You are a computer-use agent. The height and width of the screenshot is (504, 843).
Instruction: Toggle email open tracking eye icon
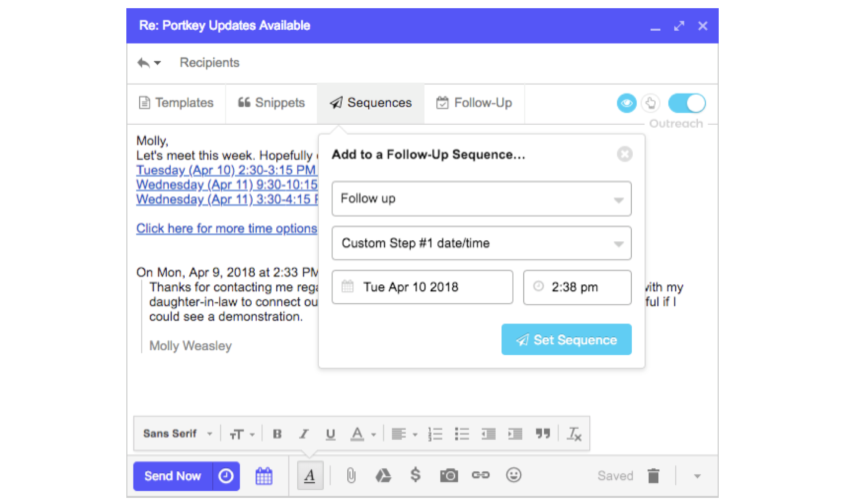coord(627,103)
